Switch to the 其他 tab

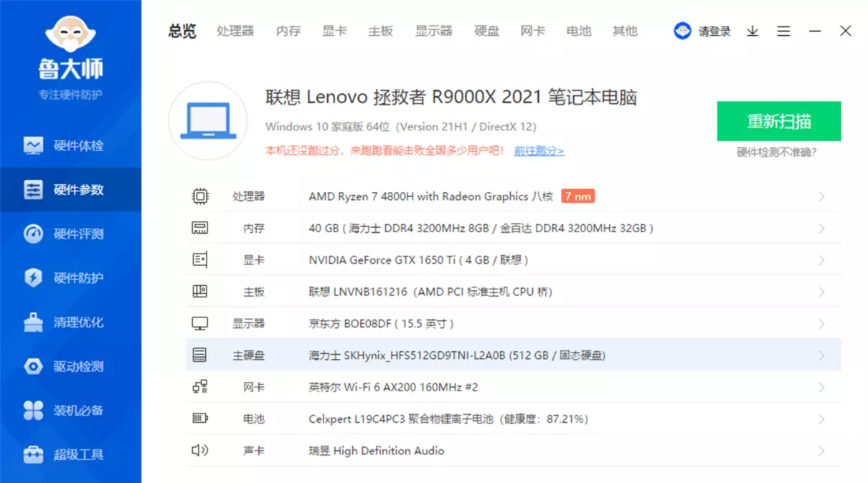[625, 31]
